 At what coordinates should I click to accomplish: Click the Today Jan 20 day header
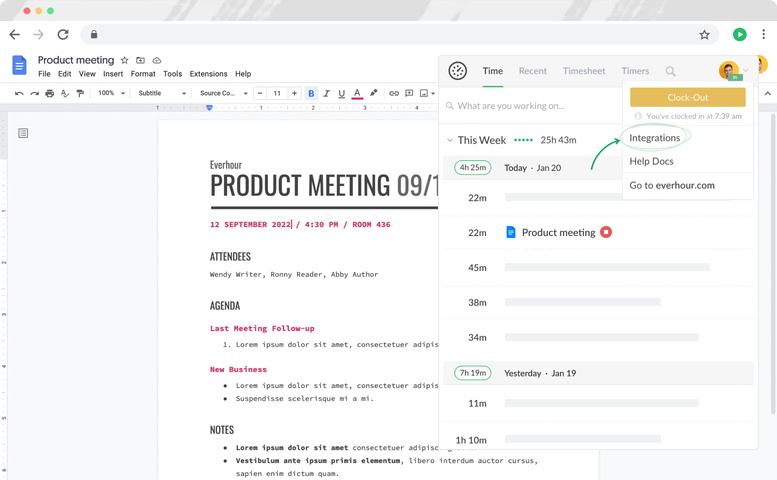[x=532, y=168]
